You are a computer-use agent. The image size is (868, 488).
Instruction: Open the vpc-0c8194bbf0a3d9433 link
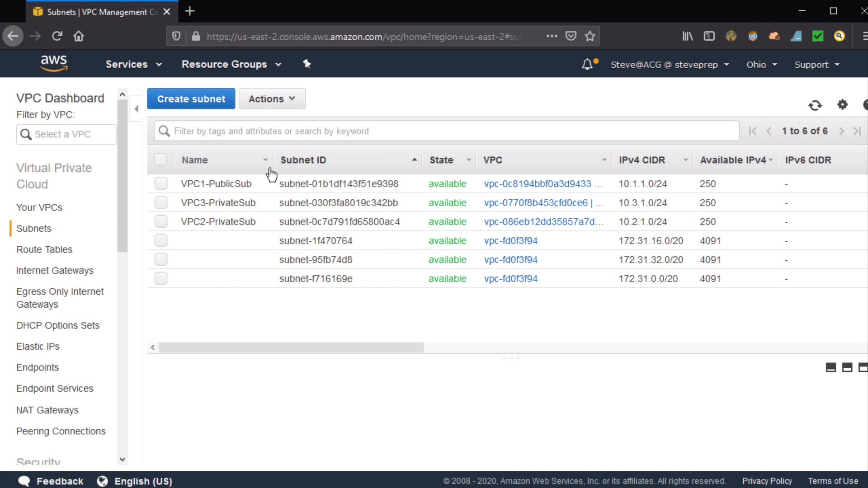(x=538, y=183)
